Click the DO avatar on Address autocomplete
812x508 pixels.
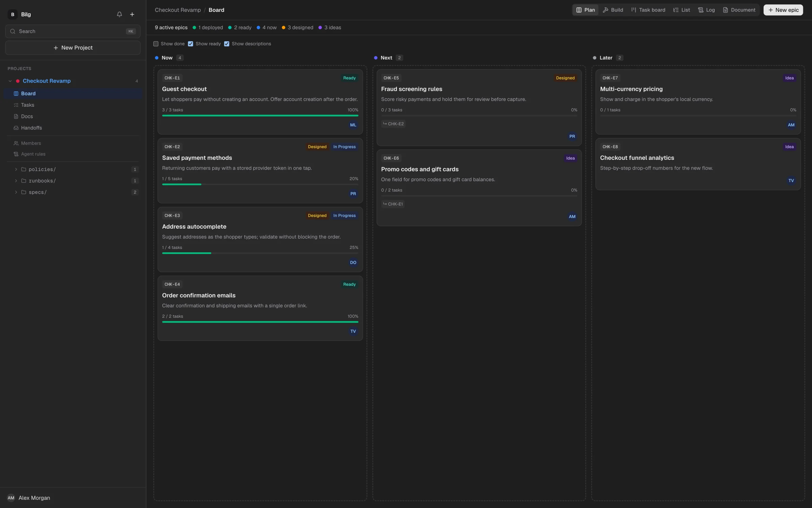click(x=353, y=262)
